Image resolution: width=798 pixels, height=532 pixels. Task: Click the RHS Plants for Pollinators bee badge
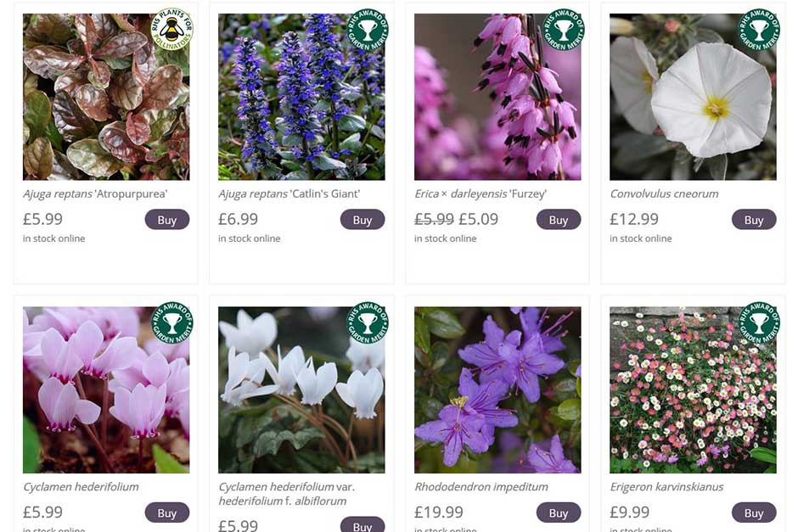click(x=172, y=30)
